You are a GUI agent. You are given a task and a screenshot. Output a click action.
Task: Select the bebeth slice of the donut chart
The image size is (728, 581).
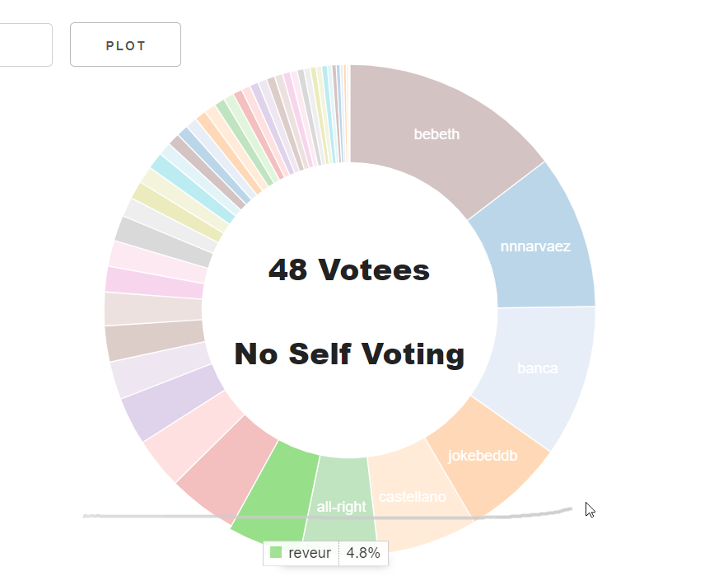click(436, 134)
